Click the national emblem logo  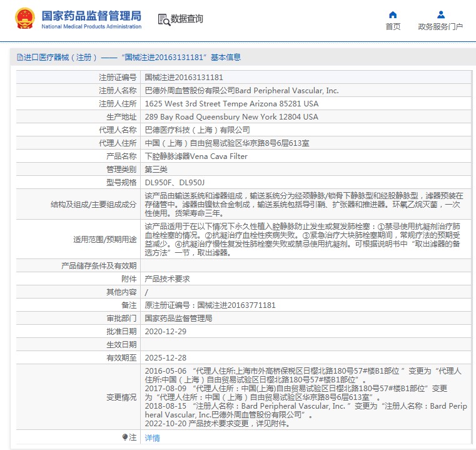point(25,19)
